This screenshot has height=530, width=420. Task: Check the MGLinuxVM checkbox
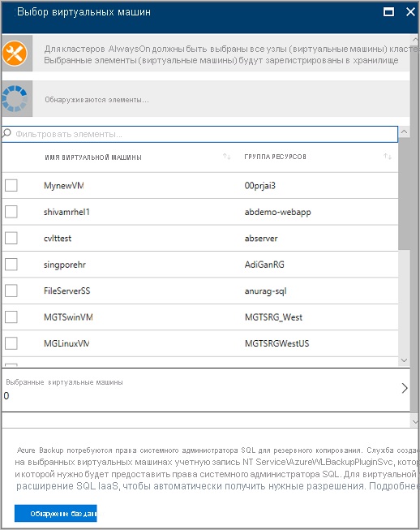coord(11,343)
